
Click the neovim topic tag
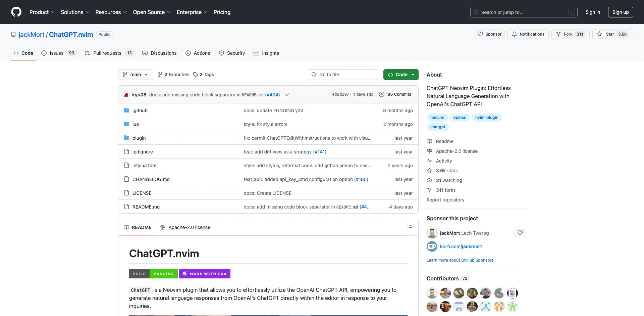[437, 118]
